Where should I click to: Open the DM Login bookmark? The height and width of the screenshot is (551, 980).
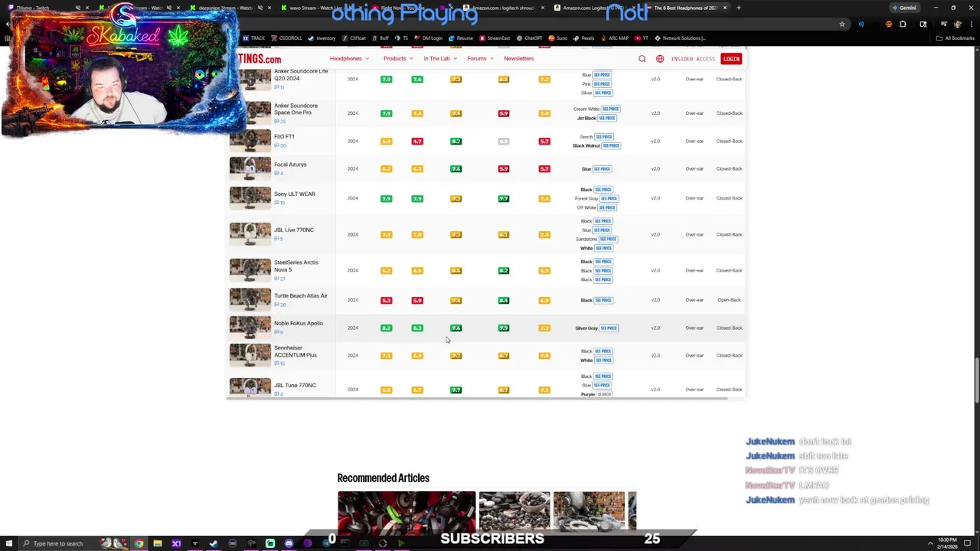(429, 38)
